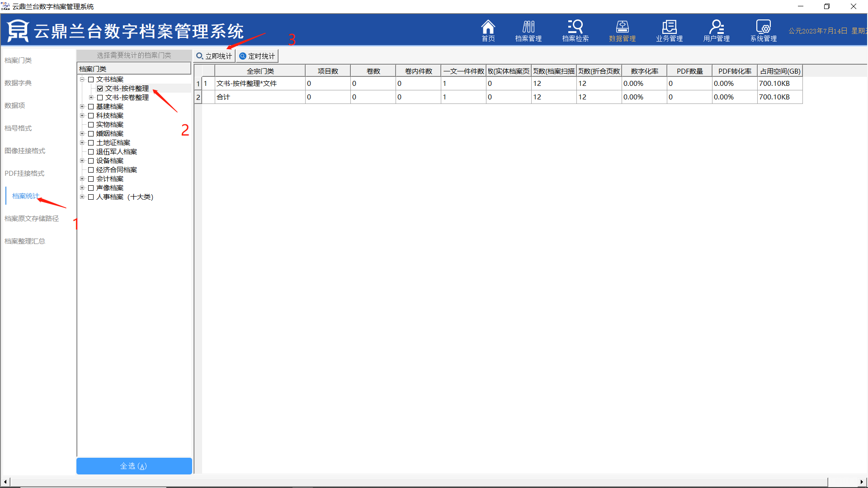Expand the 人事档案（十大类） node
The height and width of the screenshot is (488, 868).
point(82,197)
